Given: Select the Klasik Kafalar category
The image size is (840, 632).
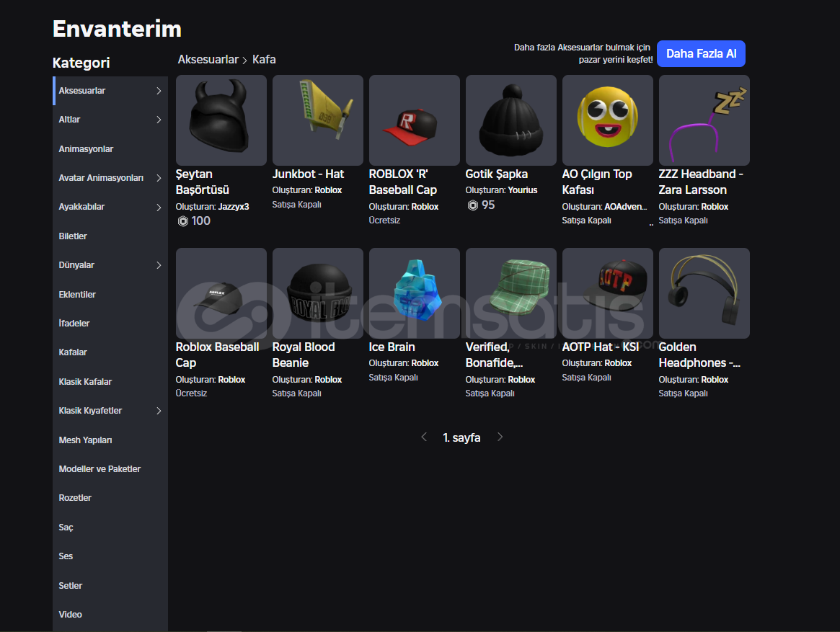Looking at the screenshot, I should pos(110,382).
